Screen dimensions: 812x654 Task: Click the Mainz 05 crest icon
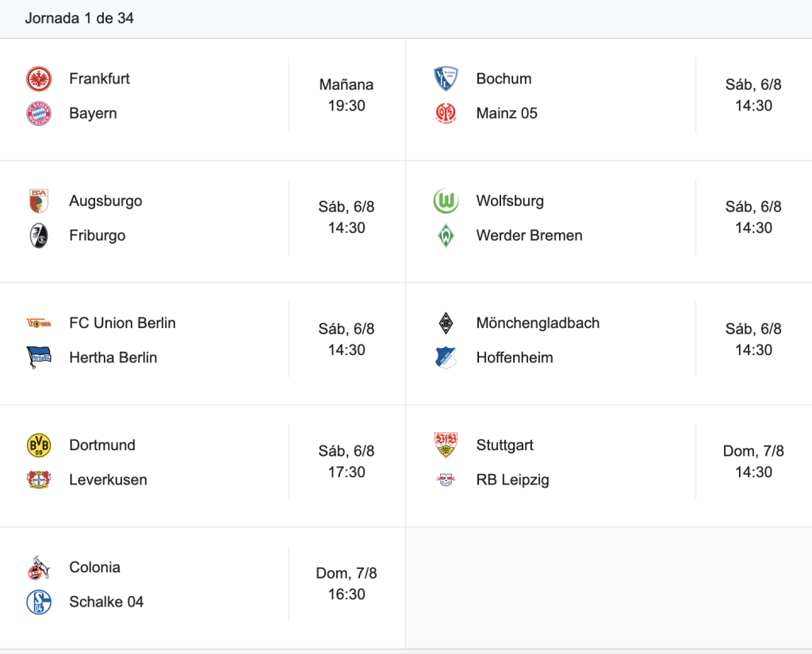point(446,113)
